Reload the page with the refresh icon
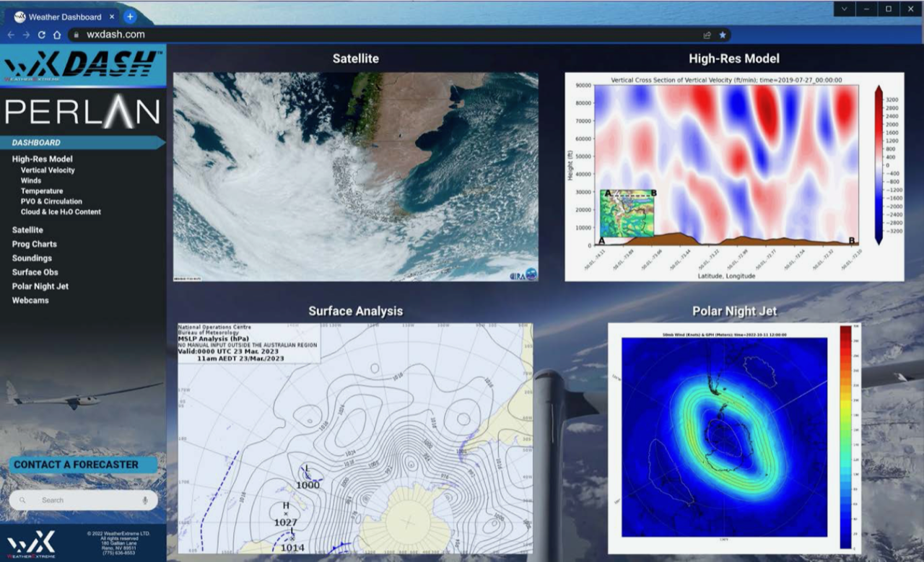This screenshot has height=562, width=924. click(x=42, y=35)
